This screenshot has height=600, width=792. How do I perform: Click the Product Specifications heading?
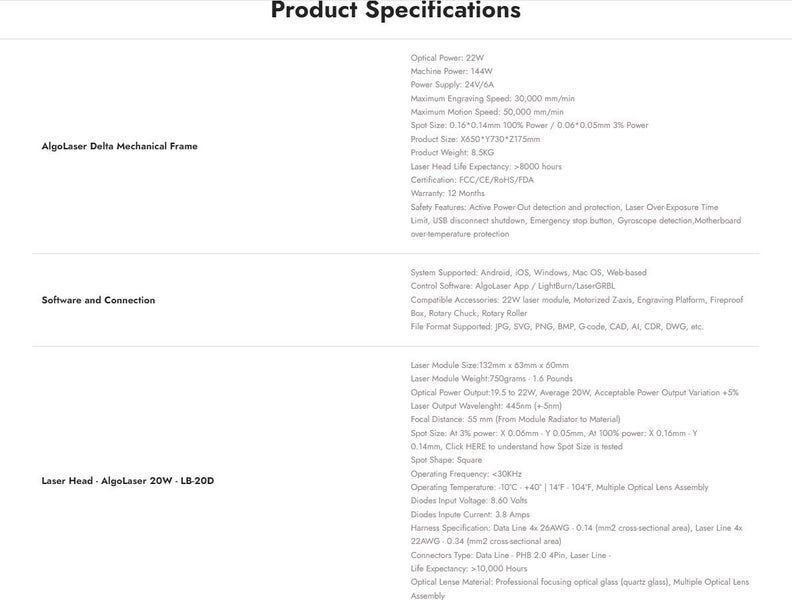[x=396, y=10]
